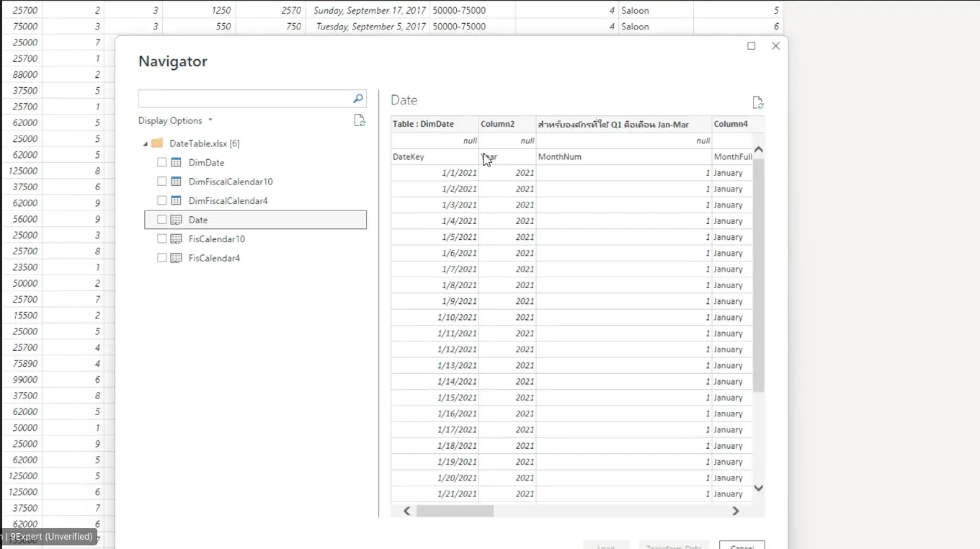
Task: Open the Display Options dropdown
Action: pos(176,120)
